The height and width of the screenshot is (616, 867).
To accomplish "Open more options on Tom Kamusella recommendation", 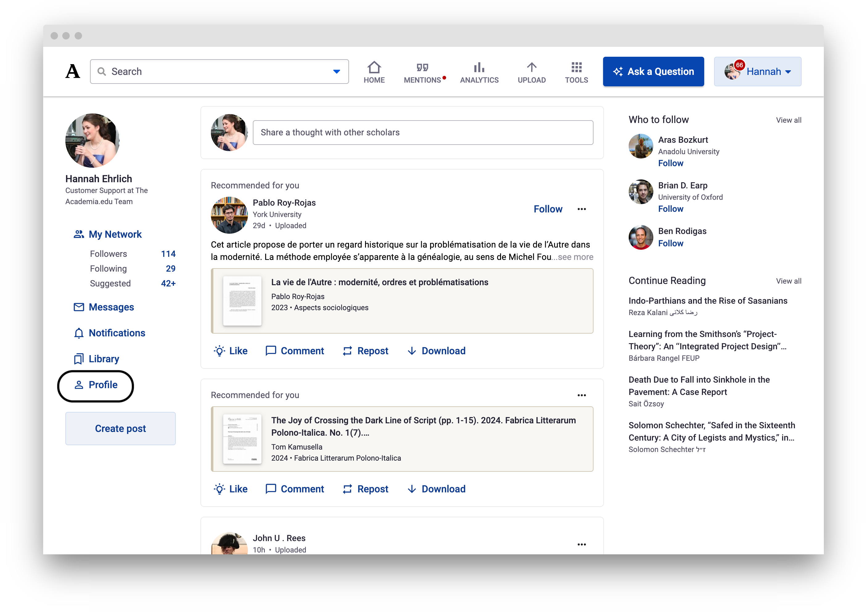I will coord(581,395).
